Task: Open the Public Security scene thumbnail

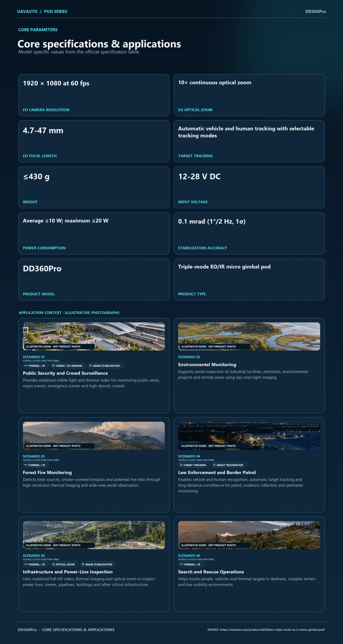Action: [x=94, y=336]
